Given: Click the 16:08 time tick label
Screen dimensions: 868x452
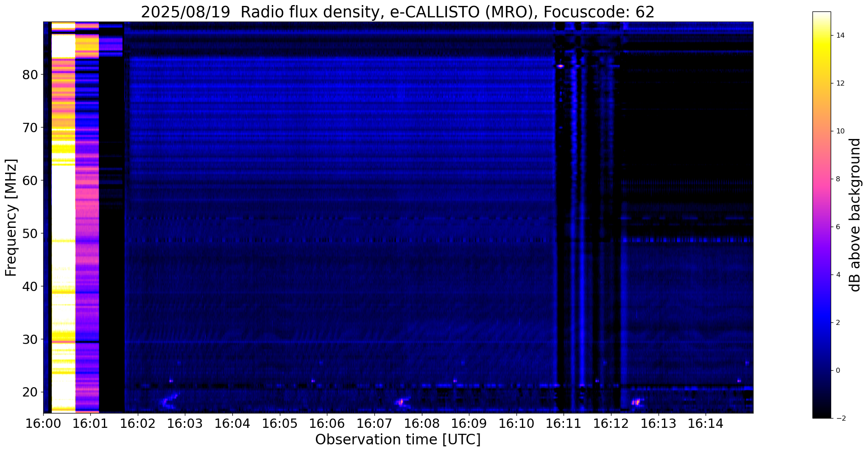Looking at the screenshot, I should point(422,424).
